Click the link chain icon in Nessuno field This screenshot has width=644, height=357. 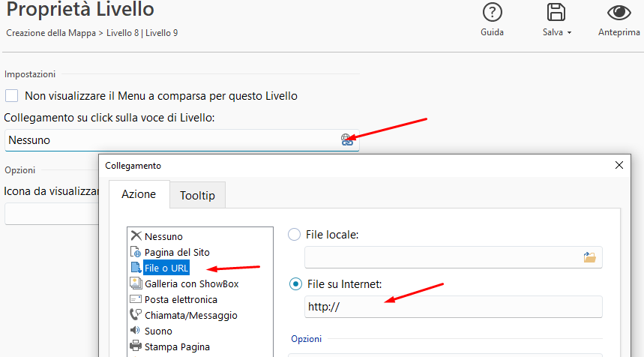347,139
